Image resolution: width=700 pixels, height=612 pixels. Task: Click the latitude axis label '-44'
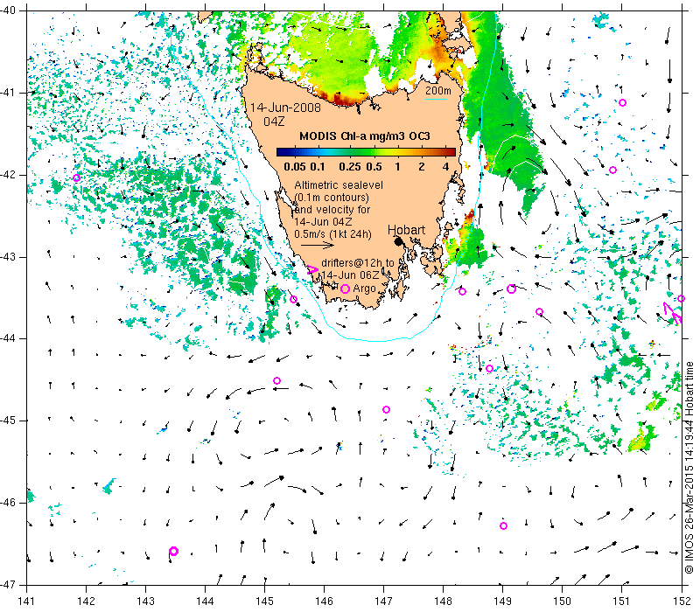click(7, 338)
